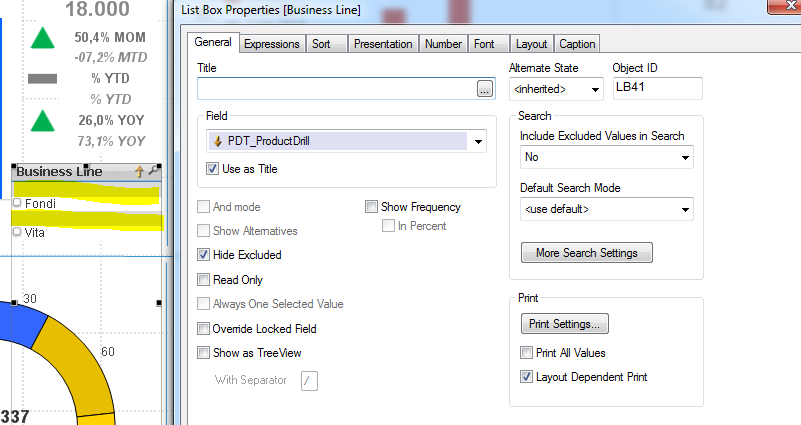The image size is (801, 425).
Task: Enable the Show Frequency checkbox
Action: point(372,207)
